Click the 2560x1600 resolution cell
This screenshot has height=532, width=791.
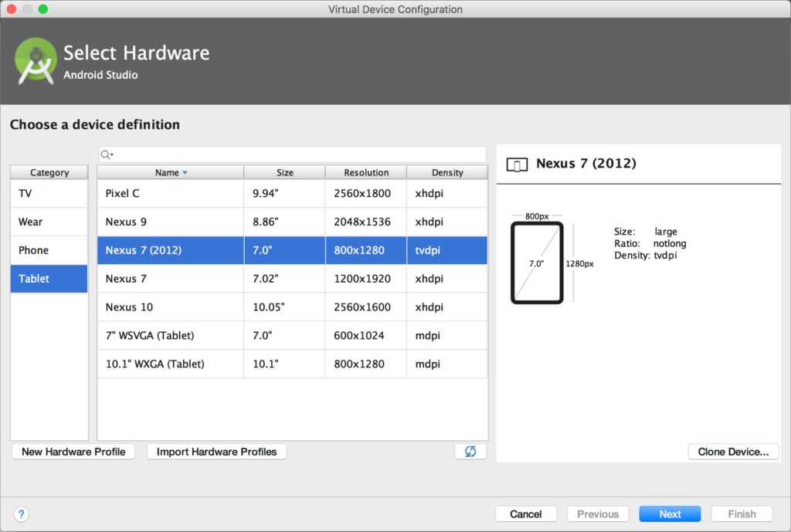click(365, 307)
